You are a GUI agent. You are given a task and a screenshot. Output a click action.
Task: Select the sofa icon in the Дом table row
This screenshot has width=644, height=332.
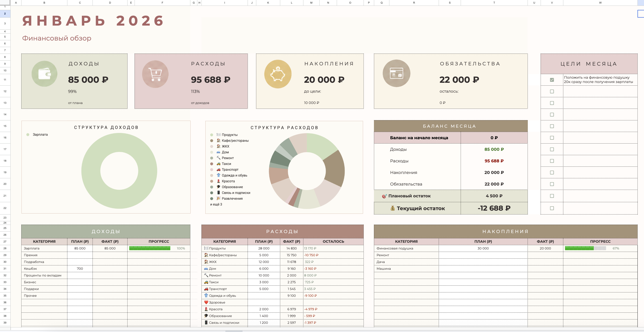pos(206,269)
